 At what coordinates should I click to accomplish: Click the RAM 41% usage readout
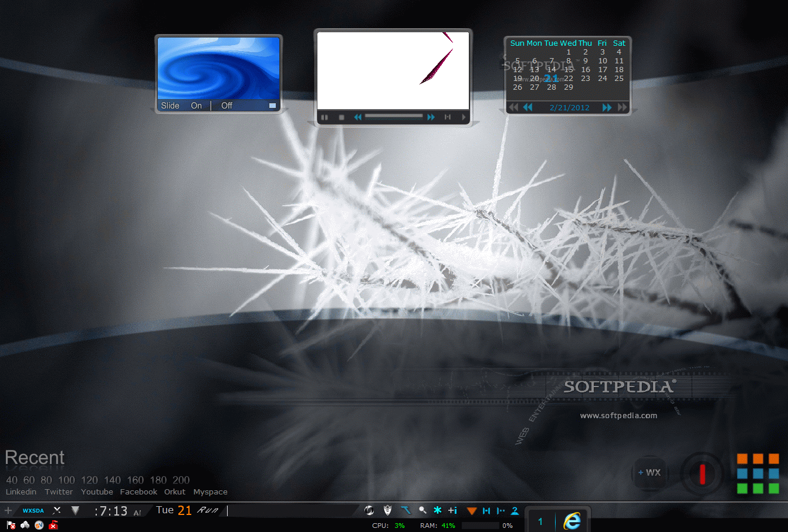[x=438, y=526]
